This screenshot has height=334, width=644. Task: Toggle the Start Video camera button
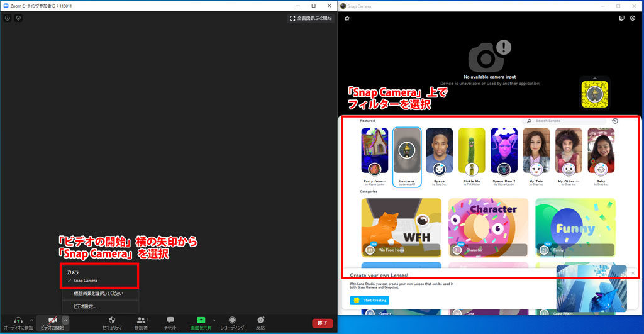(x=52, y=320)
